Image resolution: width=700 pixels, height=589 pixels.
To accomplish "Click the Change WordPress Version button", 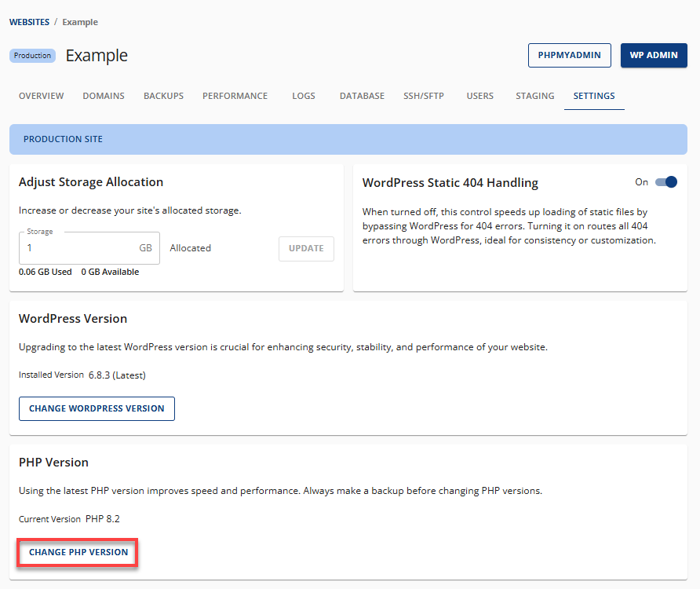I will 97,408.
